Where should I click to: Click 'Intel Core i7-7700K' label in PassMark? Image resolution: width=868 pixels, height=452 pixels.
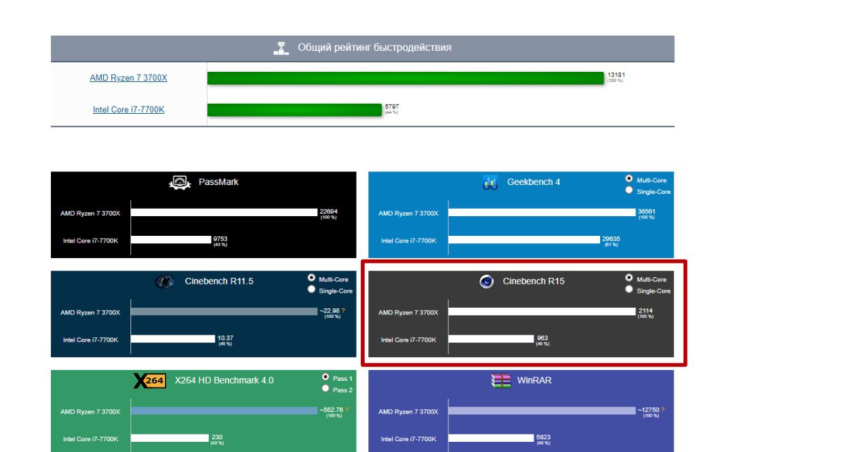(90, 241)
